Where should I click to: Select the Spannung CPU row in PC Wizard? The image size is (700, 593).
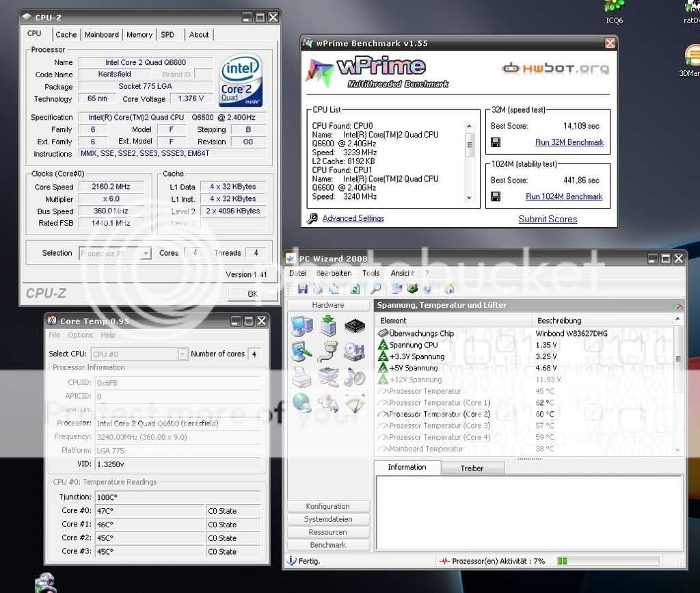point(524,345)
